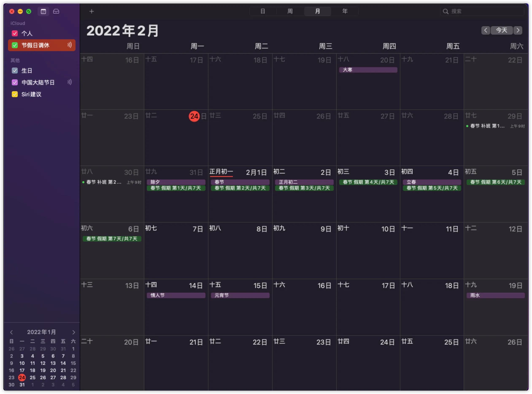Click subscription icon beside 中国大陆节日
Viewport: 532px width, 394px height.
(x=69, y=82)
